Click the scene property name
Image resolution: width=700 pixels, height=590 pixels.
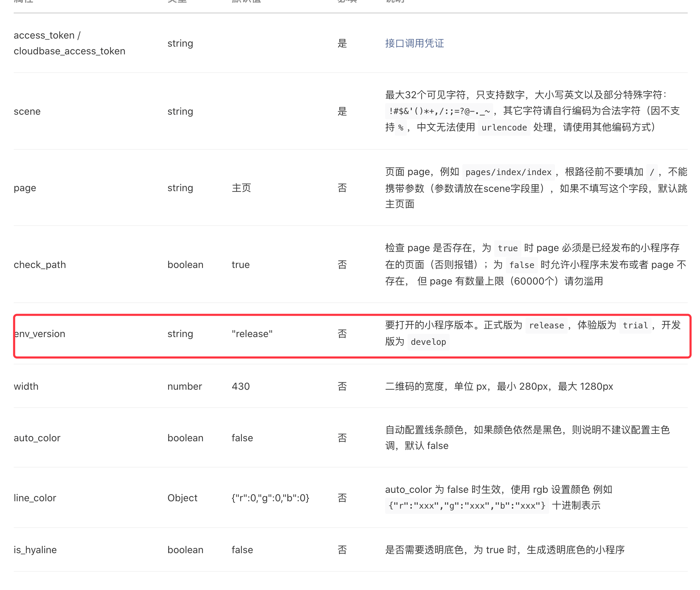[27, 112]
